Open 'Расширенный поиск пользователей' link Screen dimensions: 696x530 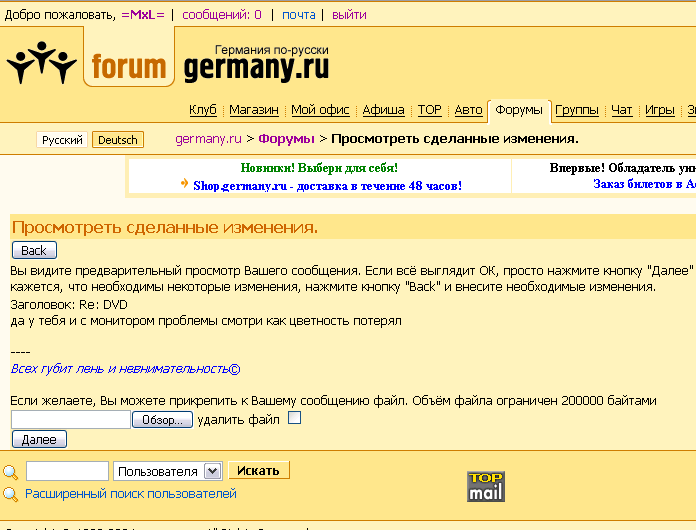pos(130,494)
